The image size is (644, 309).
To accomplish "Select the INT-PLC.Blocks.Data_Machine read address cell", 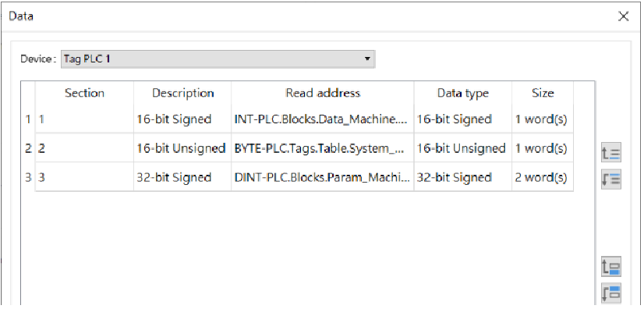I will point(323,119).
